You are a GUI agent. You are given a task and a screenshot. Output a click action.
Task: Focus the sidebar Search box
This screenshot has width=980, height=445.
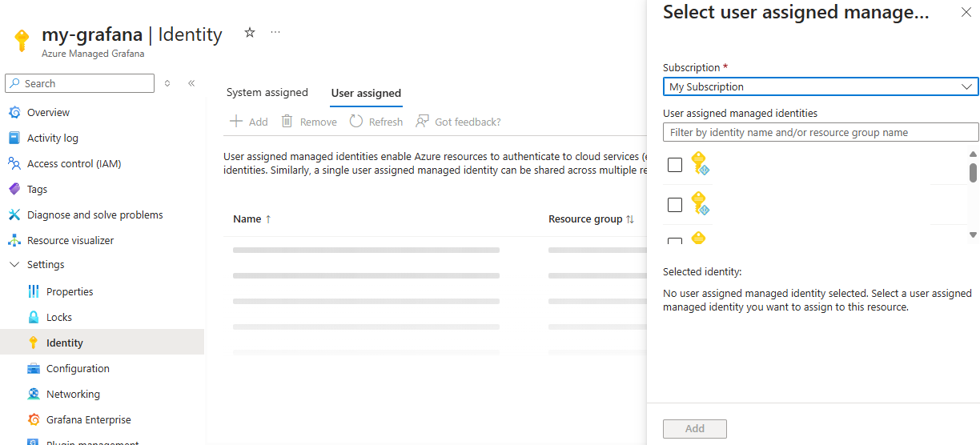79,83
